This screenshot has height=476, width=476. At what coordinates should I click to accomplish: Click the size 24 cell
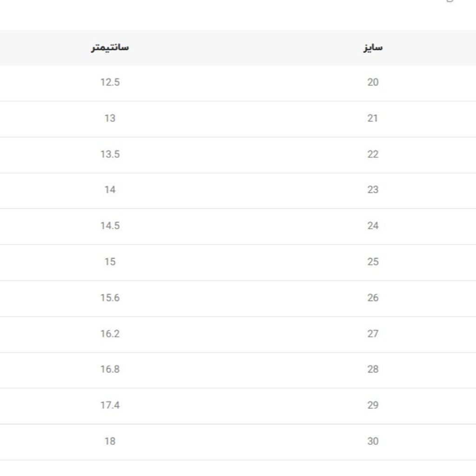point(373,226)
